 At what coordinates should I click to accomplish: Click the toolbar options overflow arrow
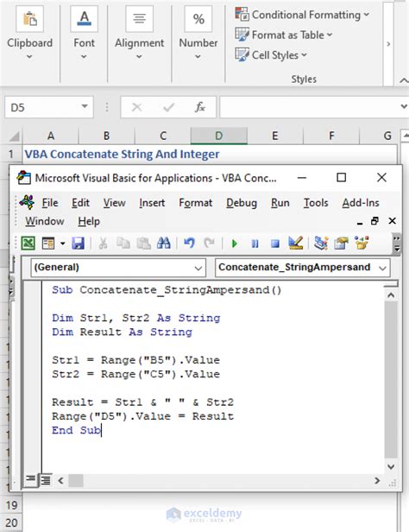[x=397, y=244]
